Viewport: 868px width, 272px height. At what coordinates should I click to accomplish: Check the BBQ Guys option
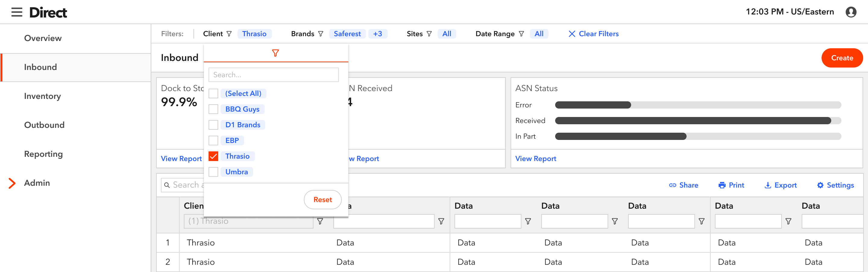pos(213,109)
